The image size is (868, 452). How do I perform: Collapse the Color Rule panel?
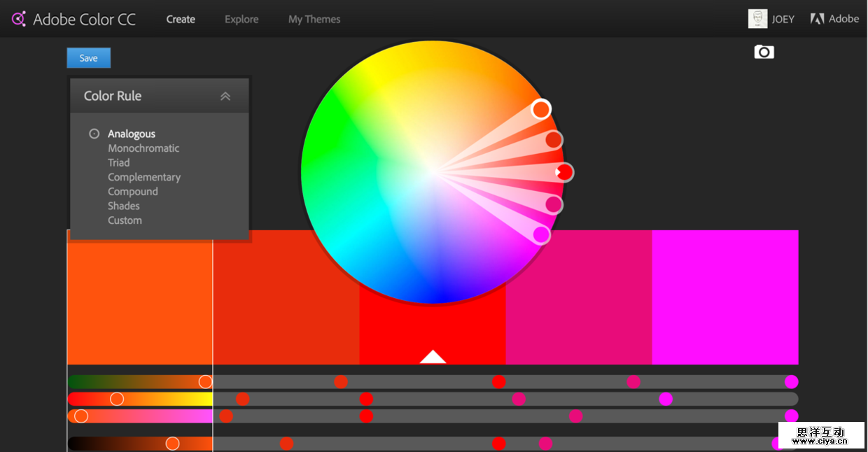pyautogui.click(x=225, y=96)
